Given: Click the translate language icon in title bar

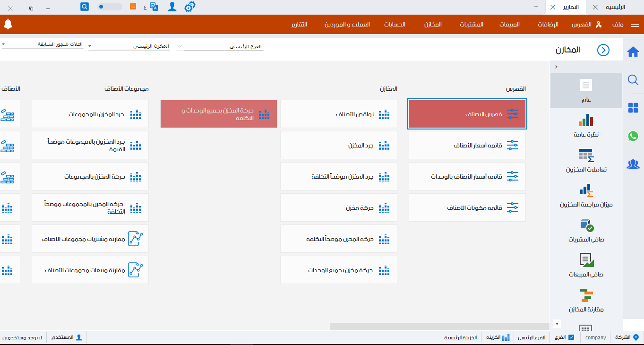Looking at the screenshot, I should [154, 7].
